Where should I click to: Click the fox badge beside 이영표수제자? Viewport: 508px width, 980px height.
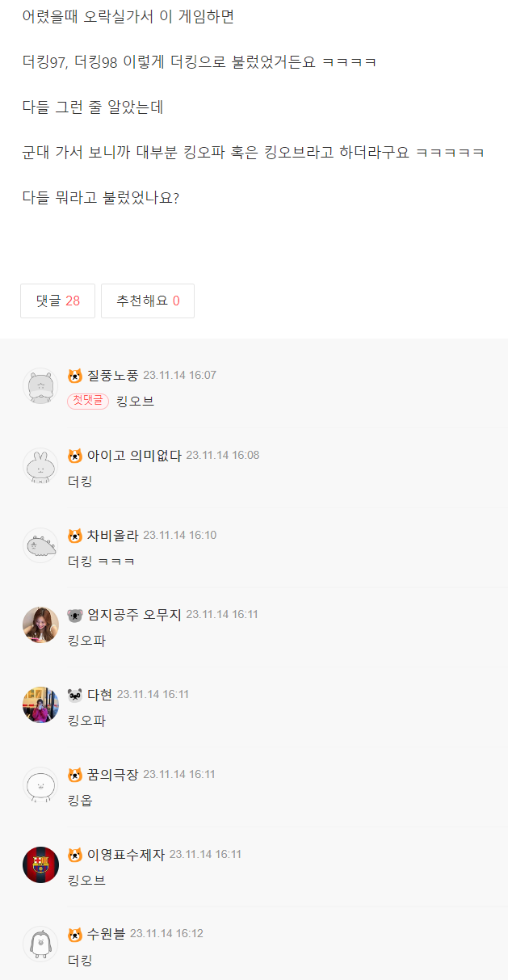click(75, 855)
